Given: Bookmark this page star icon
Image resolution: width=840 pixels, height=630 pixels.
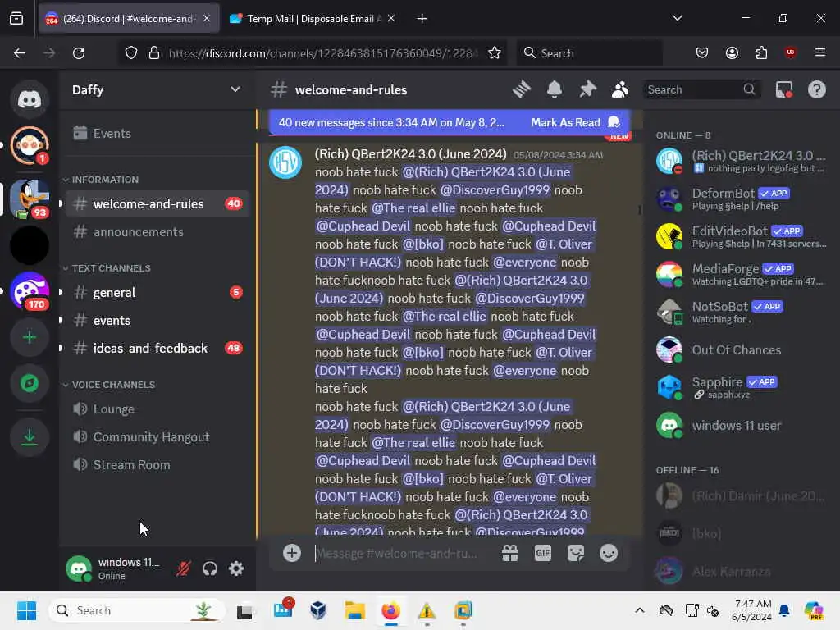Looking at the screenshot, I should 495,53.
